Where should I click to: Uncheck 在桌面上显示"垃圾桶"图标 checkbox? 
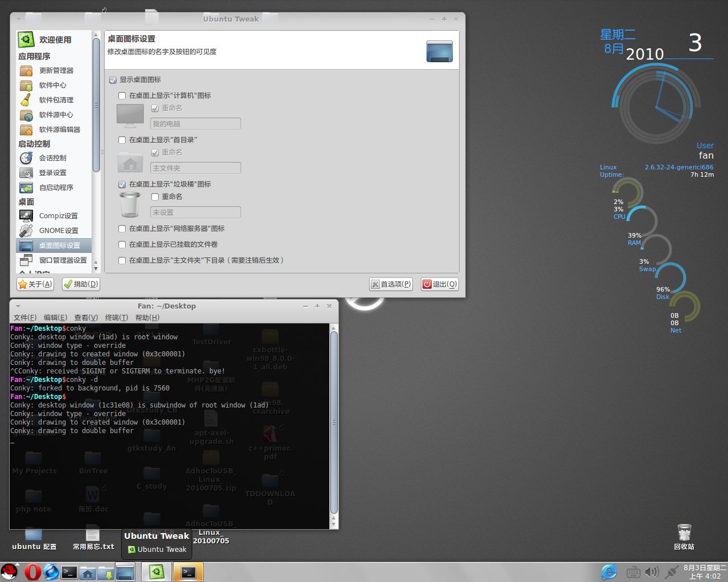point(122,184)
